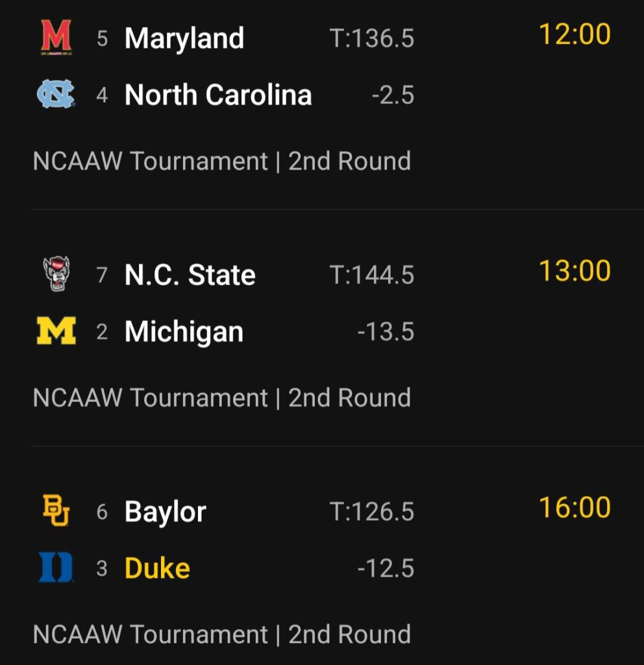Screen dimensions: 644x665
Task: Click Duke's -12.5 spread
Action: (x=386, y=569)
